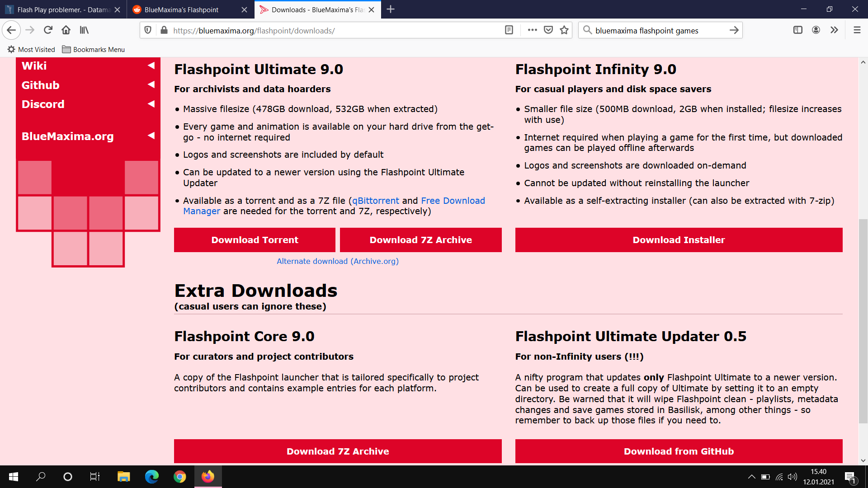Open Task View on the taskbar
Screen dimensions: 868x488
tap(95, 477)
